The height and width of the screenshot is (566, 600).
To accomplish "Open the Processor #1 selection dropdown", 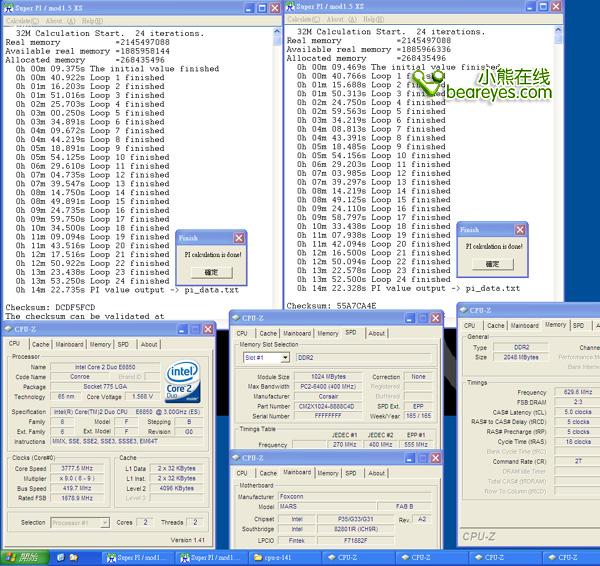I will pos(105,522).
